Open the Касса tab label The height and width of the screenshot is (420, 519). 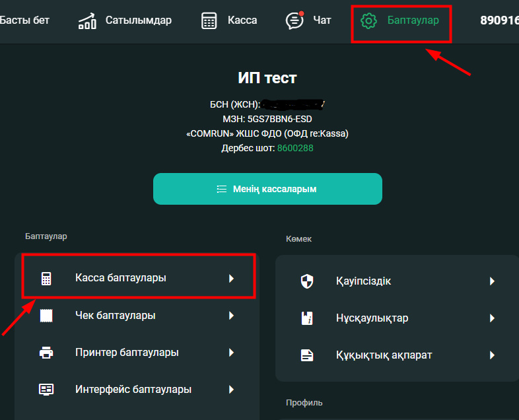[x=242, y=20]
